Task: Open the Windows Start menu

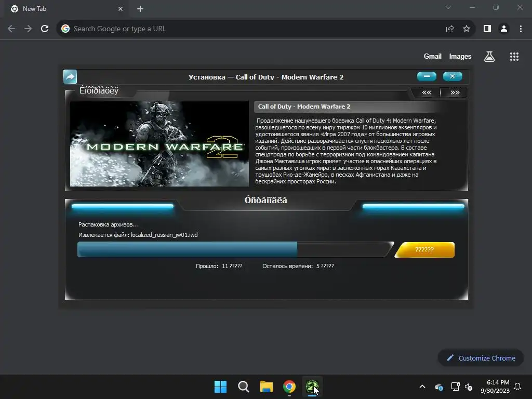Action: (x=220, y=387)
